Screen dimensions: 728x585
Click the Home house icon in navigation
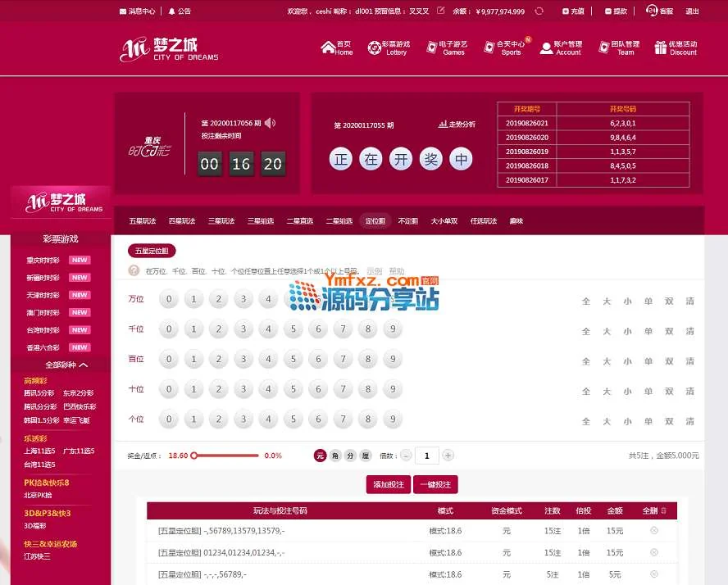329,48
